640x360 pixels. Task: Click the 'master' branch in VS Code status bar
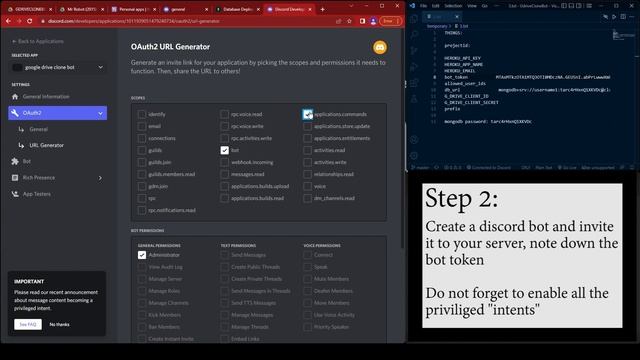pyautogui.click(x=420, y=167)
